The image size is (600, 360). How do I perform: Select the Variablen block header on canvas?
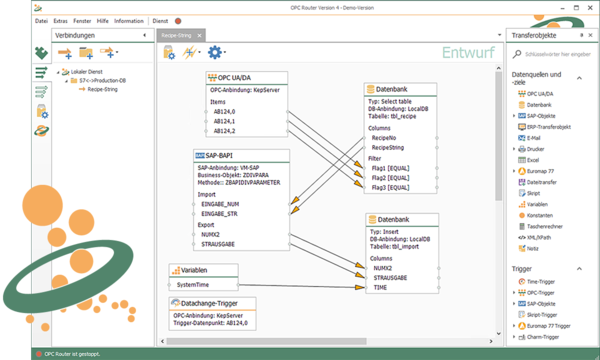pyautogui.click(x=204, y=270)
